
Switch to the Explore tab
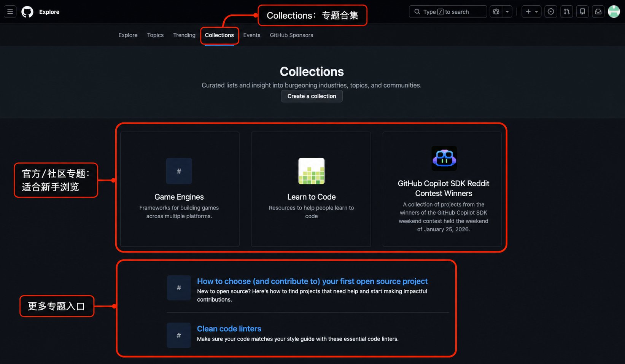[128, 35]
